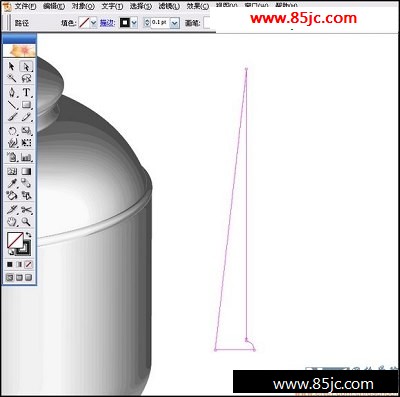The width and height of the screenshot is (400, 397).
Task: Swap fill and stroke arrows
Action: 28,235
